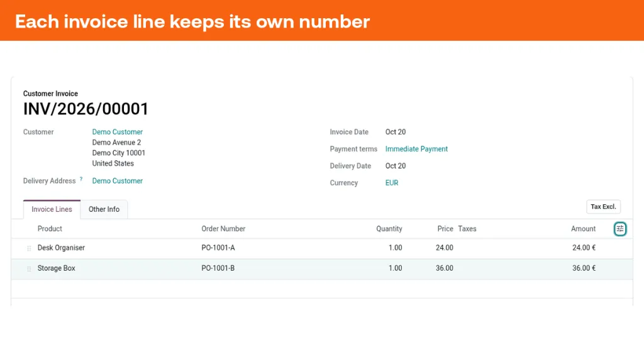Click the Tax Excl. button
Image resolution: width=644 pixels, height=343 pixels.
point(603,207)
